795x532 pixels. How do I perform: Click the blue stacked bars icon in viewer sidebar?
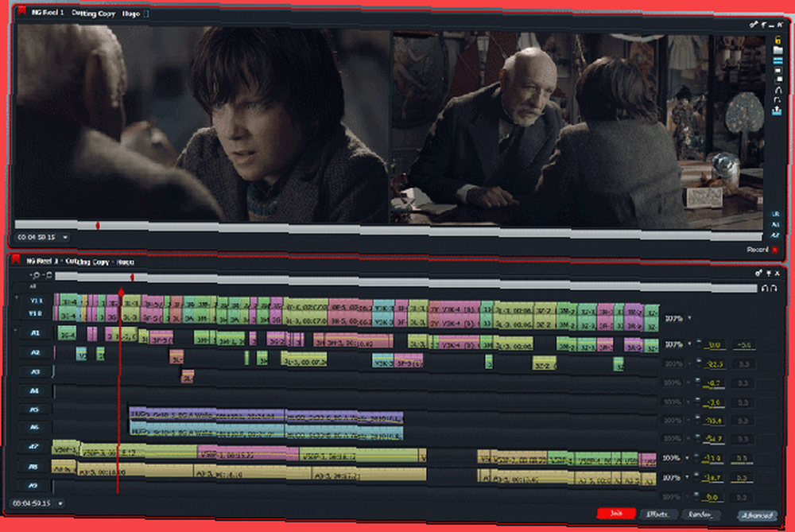click(778, 61)
